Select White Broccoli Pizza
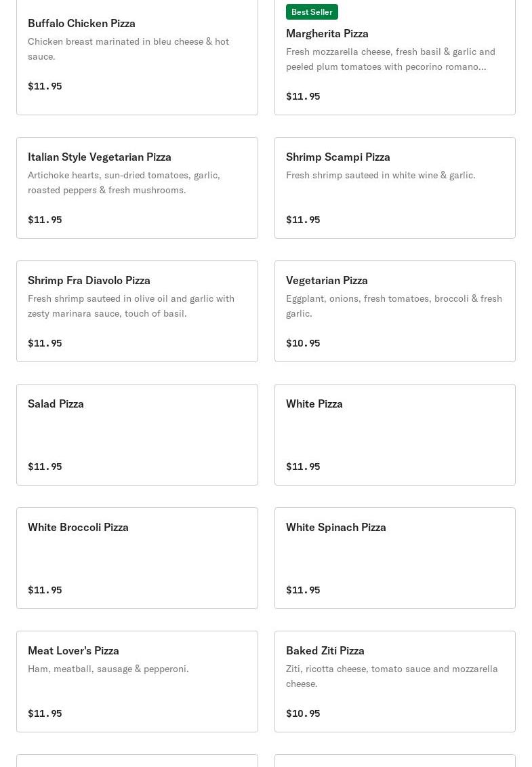Viewport: 532px width, 767px height. tap(78, 527)
